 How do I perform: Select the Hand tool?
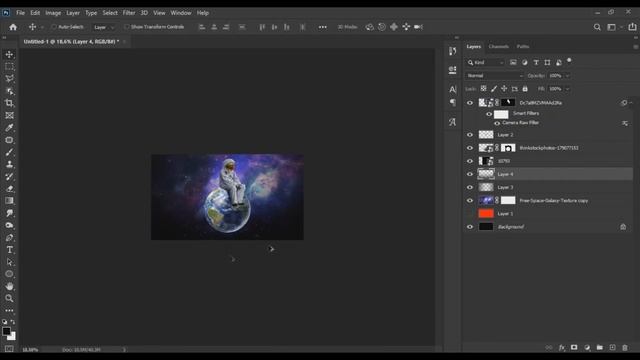tap(9, 287)
